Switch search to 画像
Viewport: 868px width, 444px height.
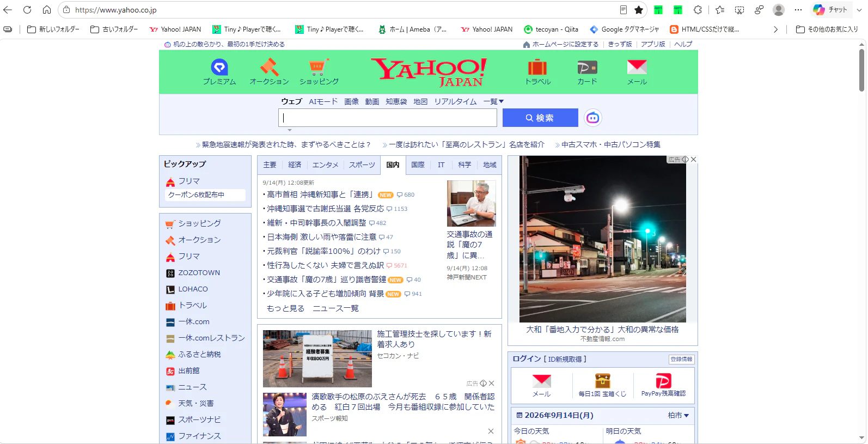(351, 101)
